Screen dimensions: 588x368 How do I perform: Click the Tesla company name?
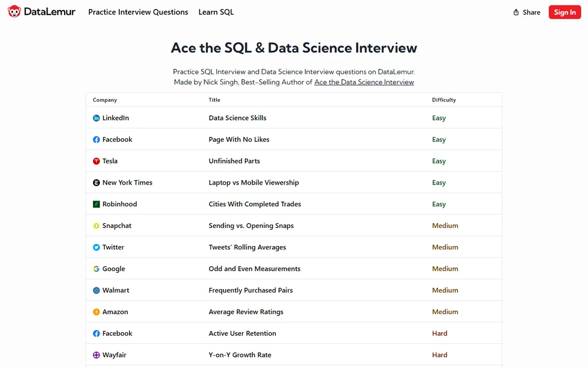(x=110, y=161)
